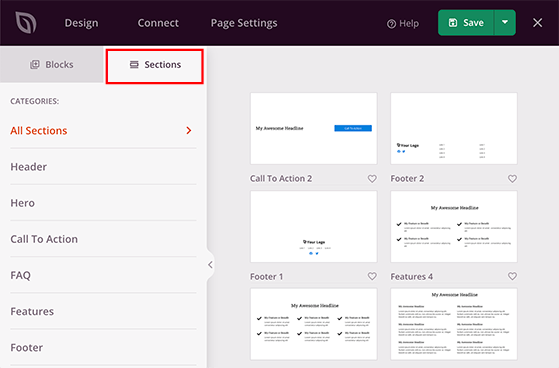The image size is (559, 368).
Task: Open the Connect tab
Action: pyautogui.click(x=158, y=23)
